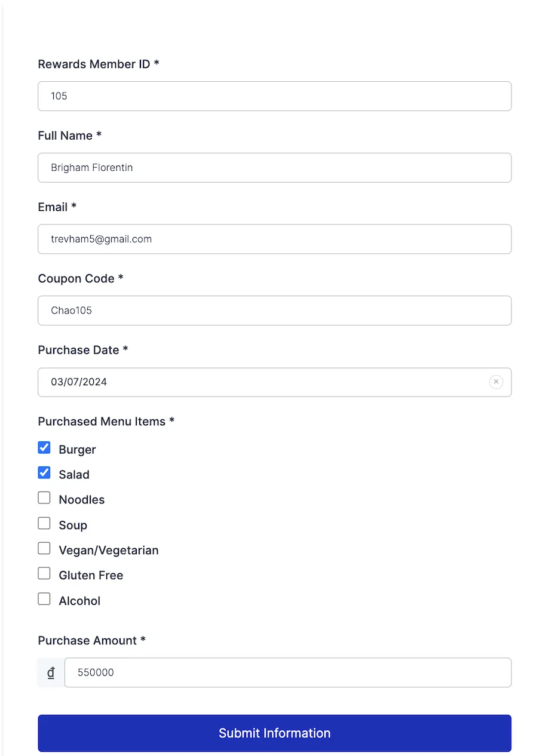Click the Alcohol option label

click(x=79, y=601)
